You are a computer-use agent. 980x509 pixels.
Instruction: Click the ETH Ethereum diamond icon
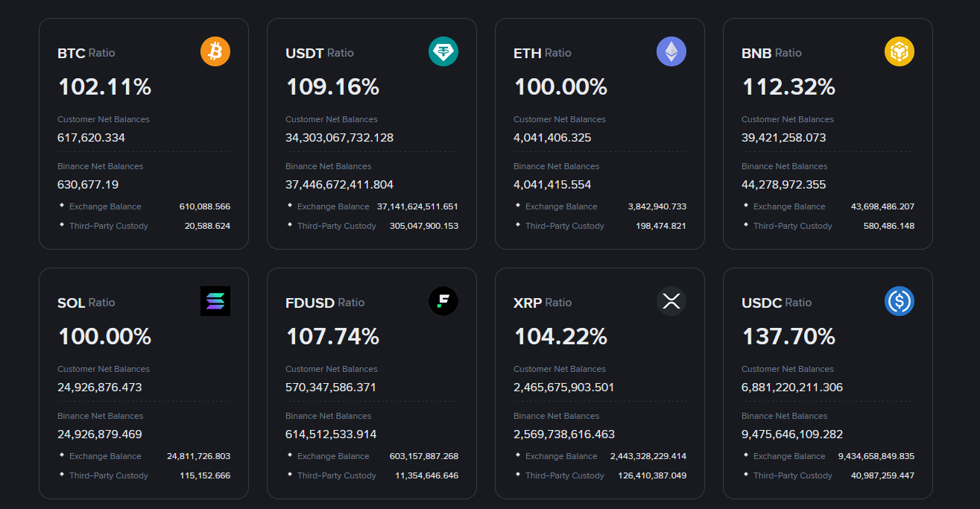coord(671,51)
